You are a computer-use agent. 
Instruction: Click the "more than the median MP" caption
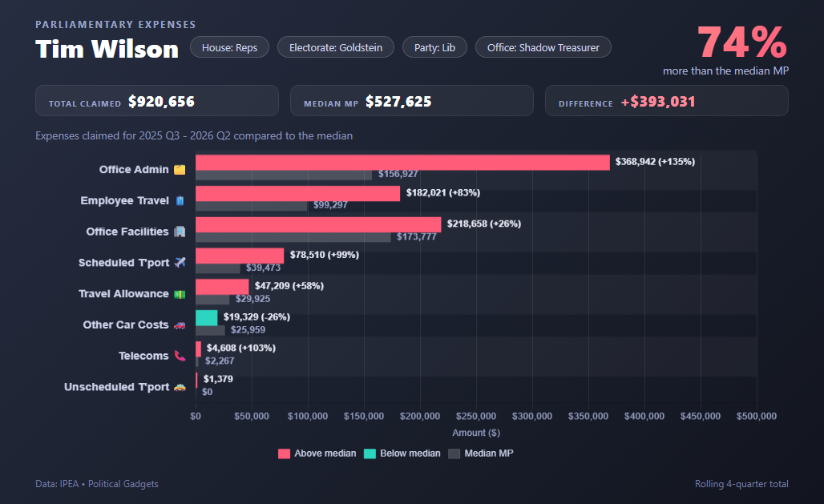(725, 71)
